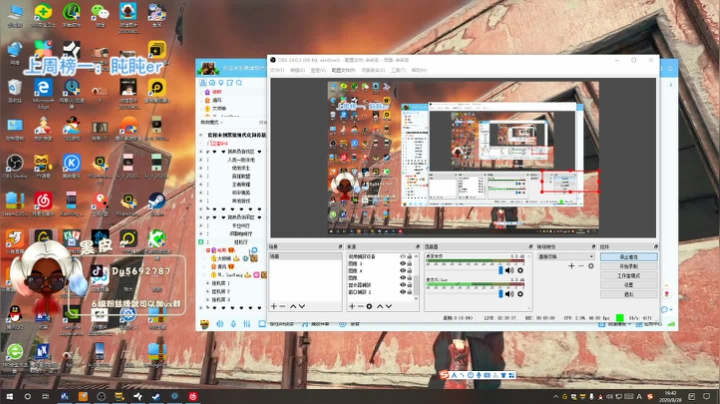Remove the selected source with the minus icon

[360, 306]
